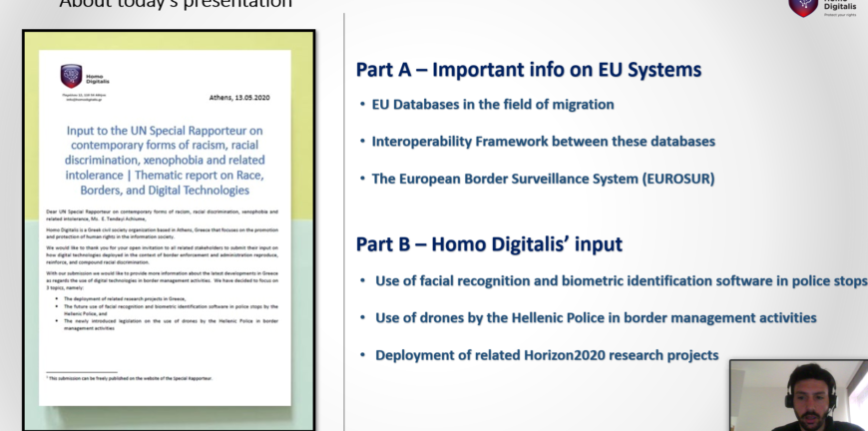The width and height of the screenshot is (868, 431).
Task: Click 'The future use of facial recognition' document bullet
Action: coord(171,310)
